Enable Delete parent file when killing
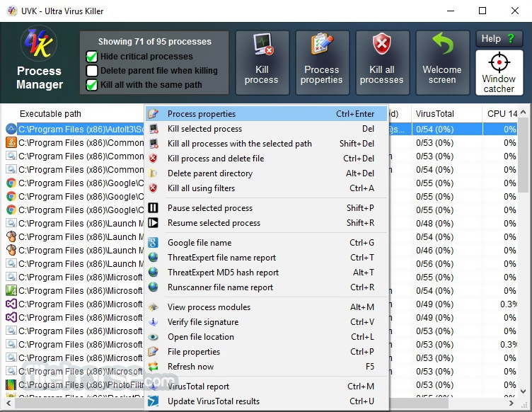Screen dimensions: 532x412 click(x=91, y=71)
